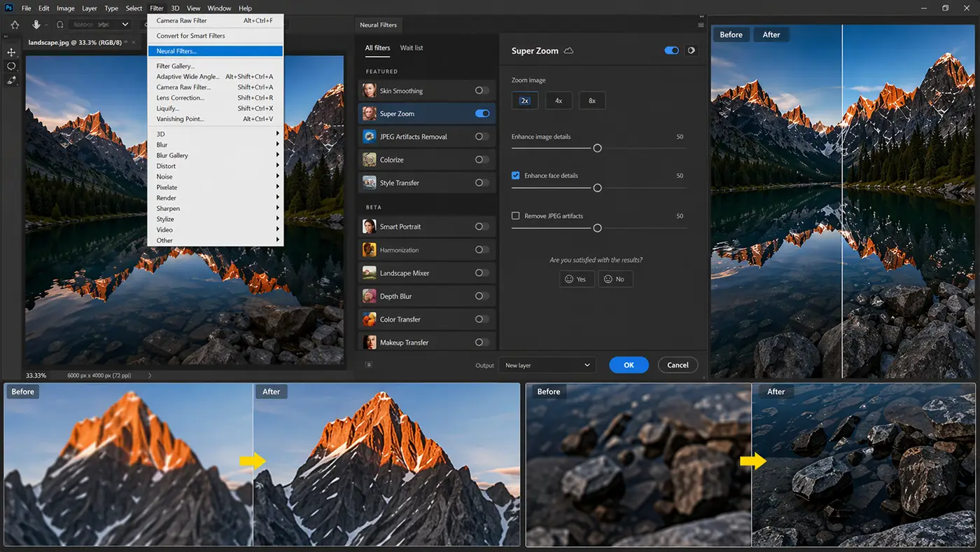Select the 4x zoom image button

[559, 100]
